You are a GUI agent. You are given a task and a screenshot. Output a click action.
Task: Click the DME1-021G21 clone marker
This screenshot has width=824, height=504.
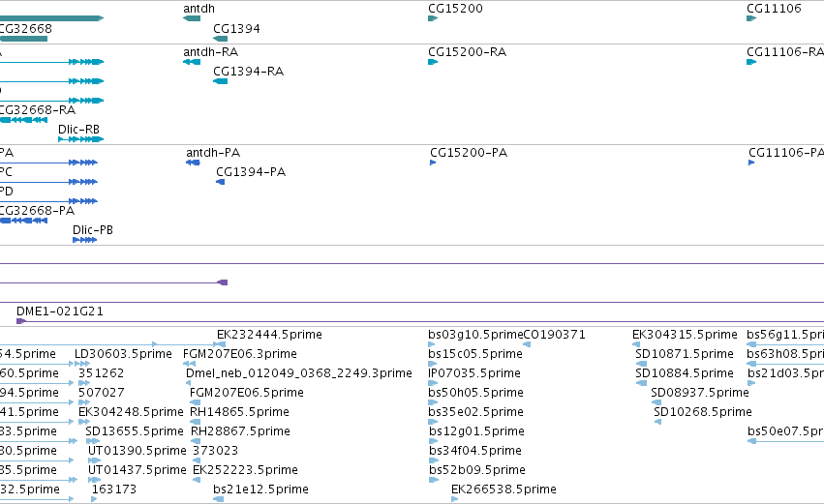coord(21,321)
